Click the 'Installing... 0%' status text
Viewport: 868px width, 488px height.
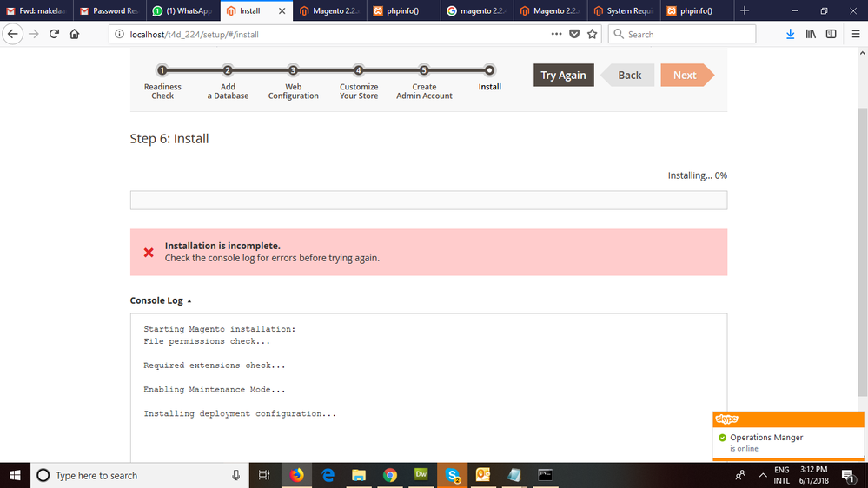[x=698, y=175]
